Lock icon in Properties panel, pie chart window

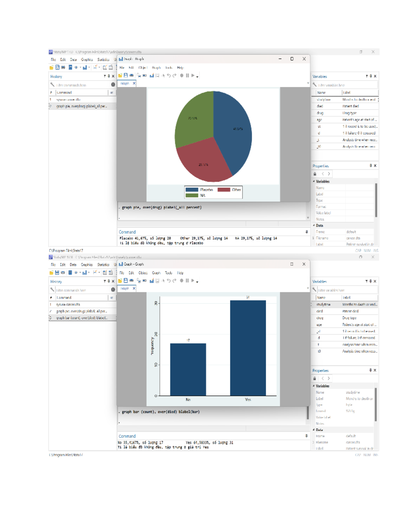(315, 174)
